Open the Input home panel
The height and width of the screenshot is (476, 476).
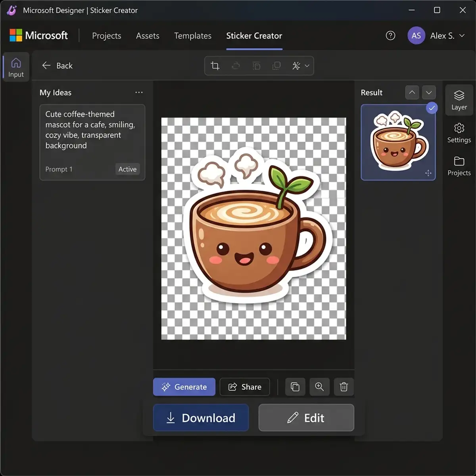(x=16, y=67)
